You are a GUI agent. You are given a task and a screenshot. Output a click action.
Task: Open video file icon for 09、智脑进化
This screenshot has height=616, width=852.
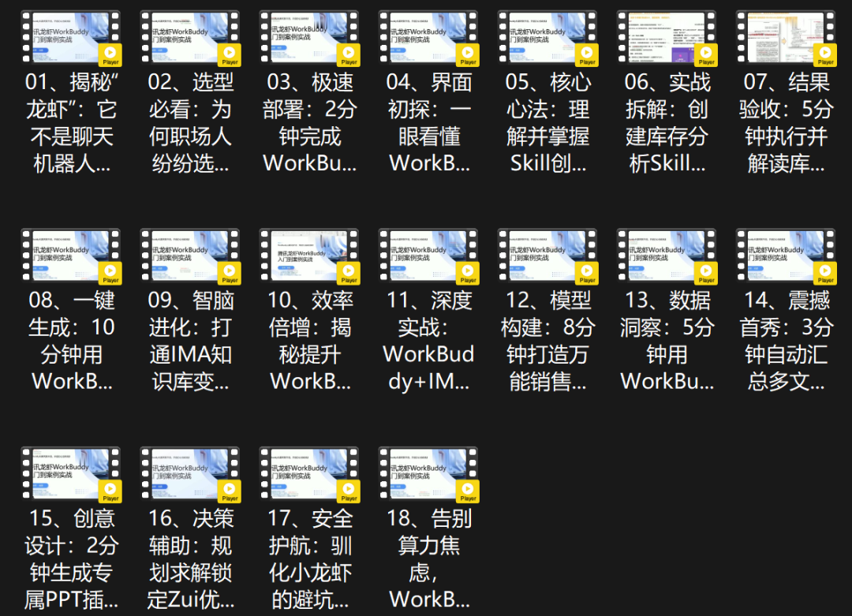click(190, 256)
